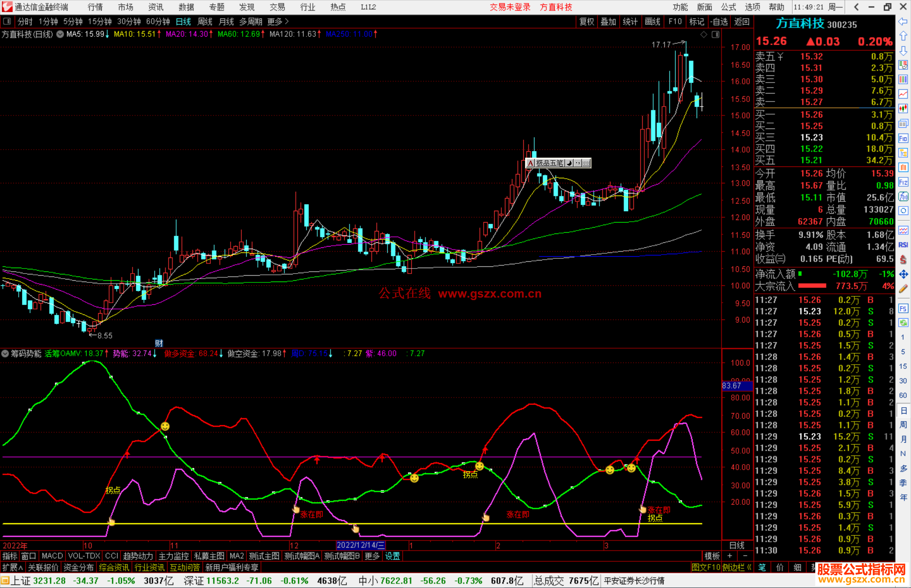Select the candlestick chart sidebar icon
This screenshot has width=911, height=588.
pyautogui.click(x=903, y=109)
